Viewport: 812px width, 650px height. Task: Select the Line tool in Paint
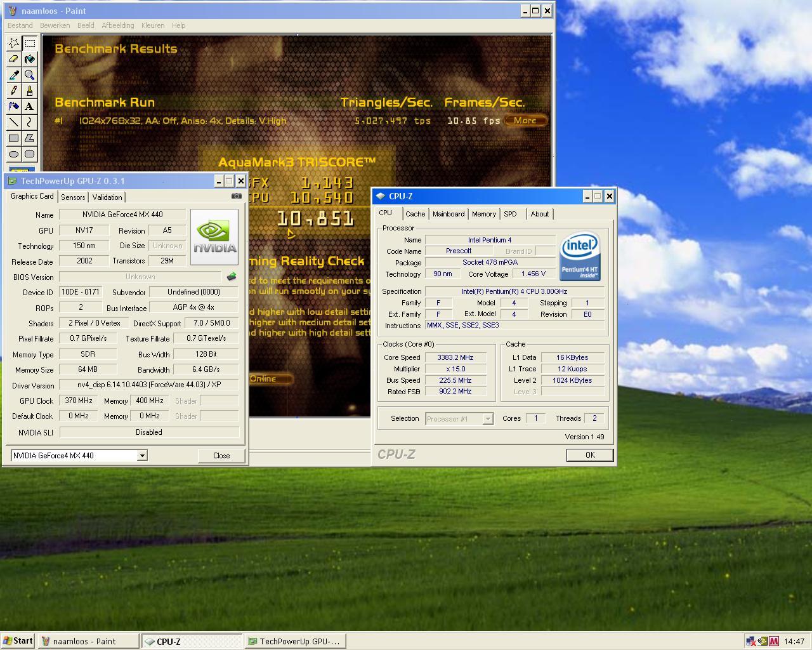coord(13,122)
